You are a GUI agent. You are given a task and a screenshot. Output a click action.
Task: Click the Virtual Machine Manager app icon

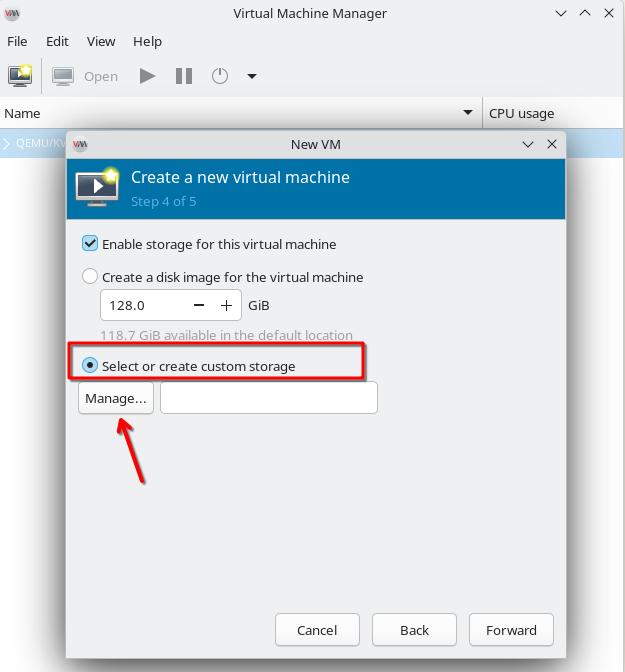coord(12,14)
